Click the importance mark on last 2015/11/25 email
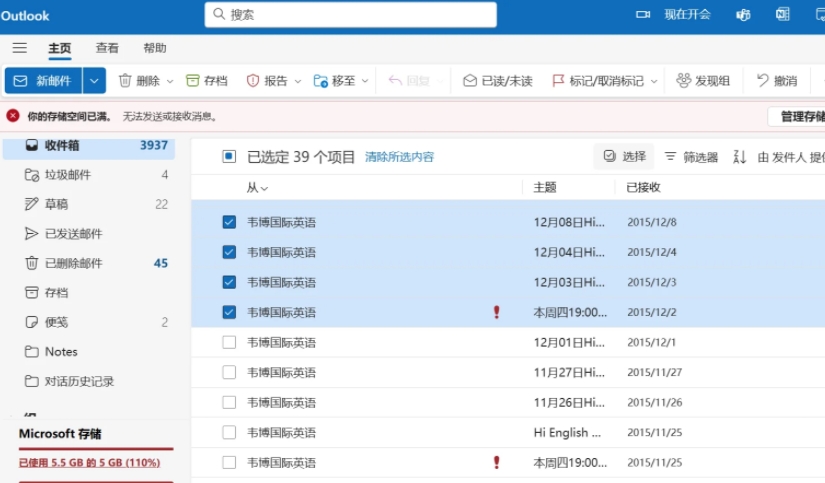 [496, 462]
